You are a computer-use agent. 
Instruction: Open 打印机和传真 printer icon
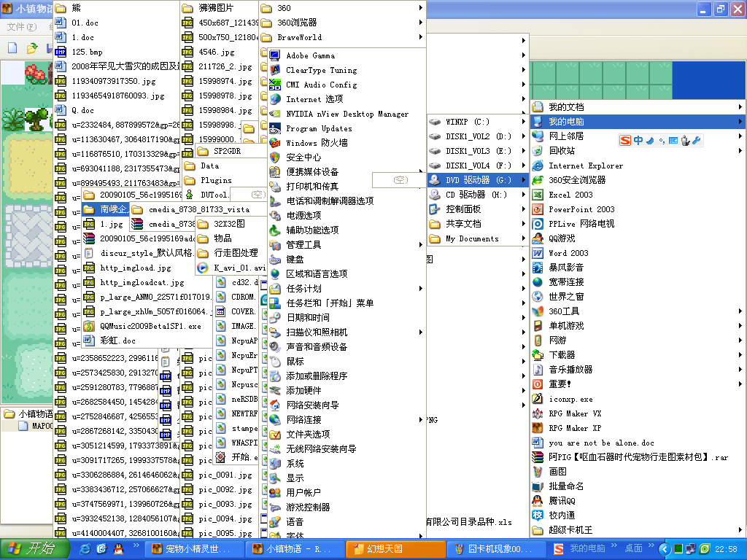(275, 187)
